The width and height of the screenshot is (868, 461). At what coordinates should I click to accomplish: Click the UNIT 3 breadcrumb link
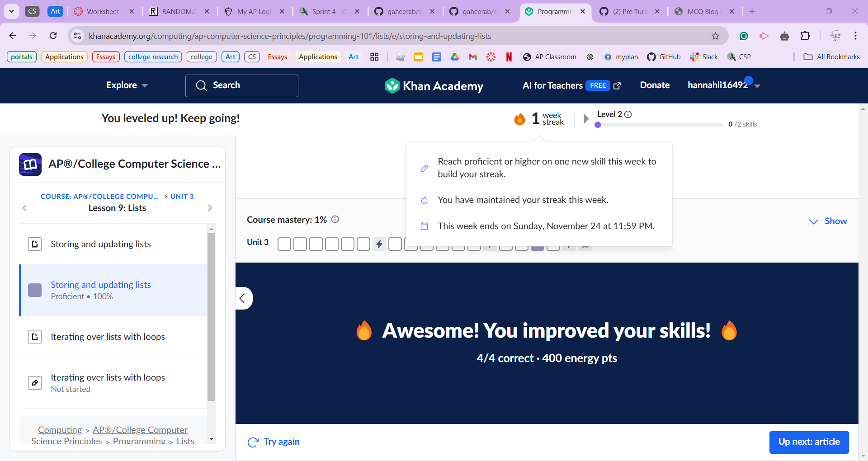(x=182, y=196)
